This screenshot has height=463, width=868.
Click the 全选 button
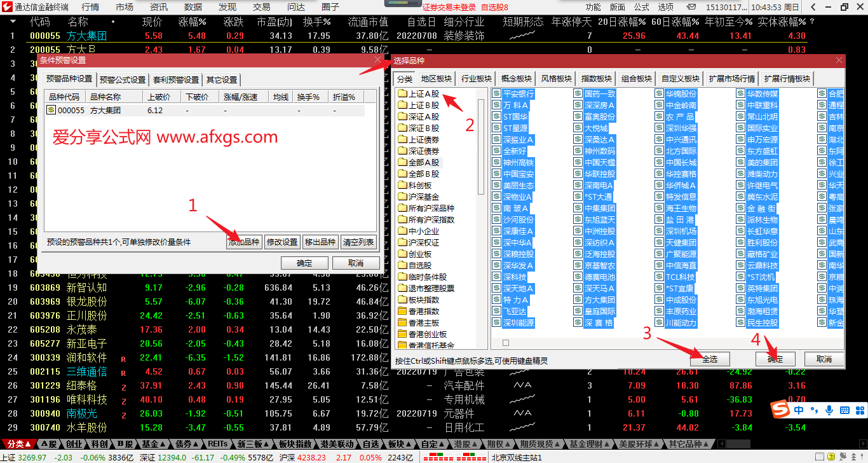pyautogui.click(x=709, y=359)
